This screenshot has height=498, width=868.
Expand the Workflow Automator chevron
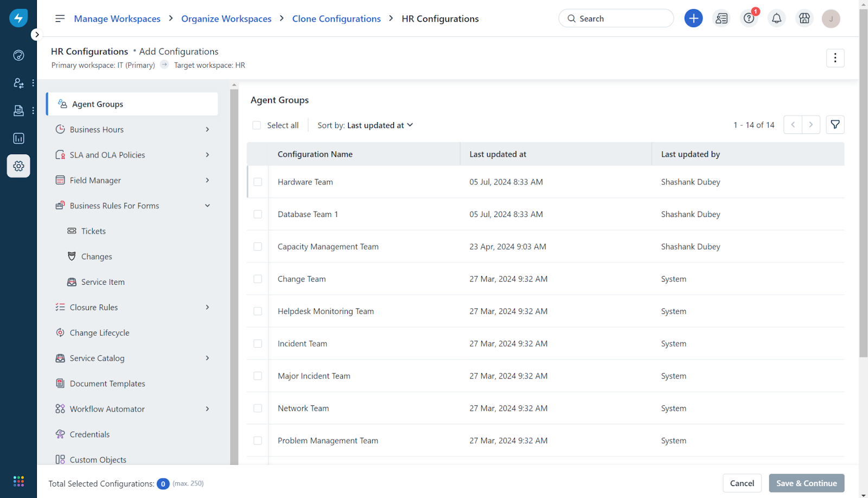pos(207,408)
